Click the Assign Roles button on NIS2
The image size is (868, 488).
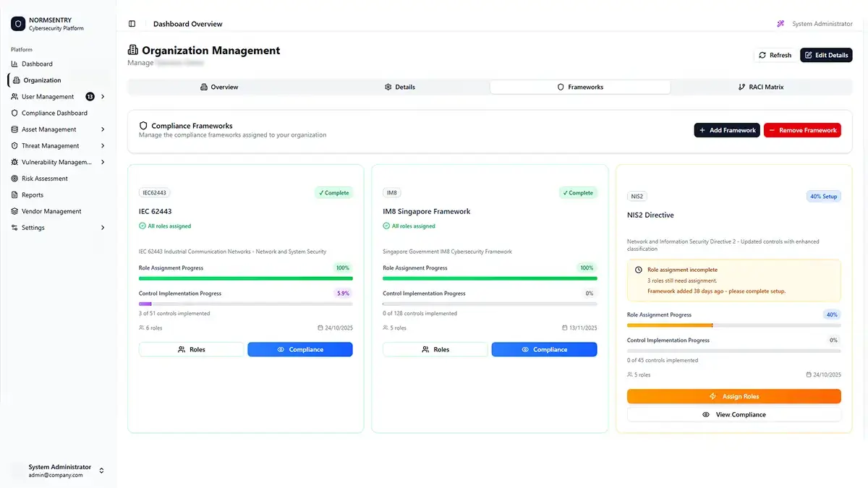734,396
